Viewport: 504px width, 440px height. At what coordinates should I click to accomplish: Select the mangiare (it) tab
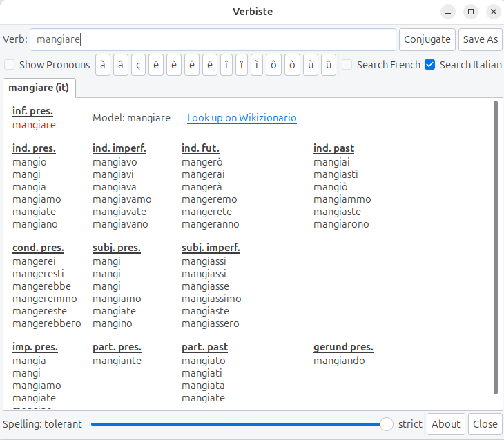pyautogui.click(x=39, y=88)
